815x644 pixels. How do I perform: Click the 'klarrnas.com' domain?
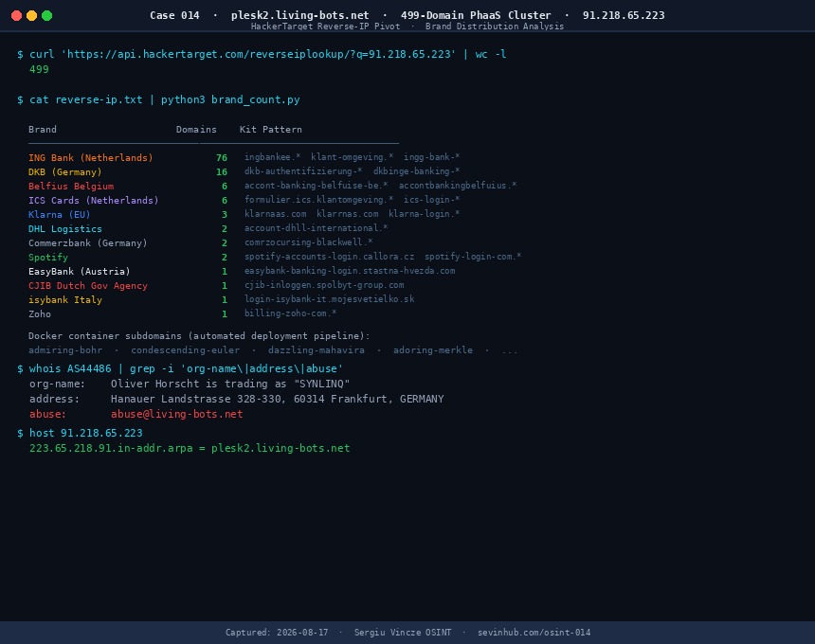(347, 214)
